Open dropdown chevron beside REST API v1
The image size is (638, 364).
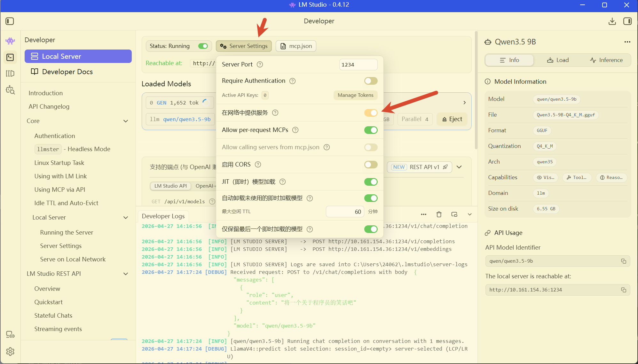click(x=459, y=167)
